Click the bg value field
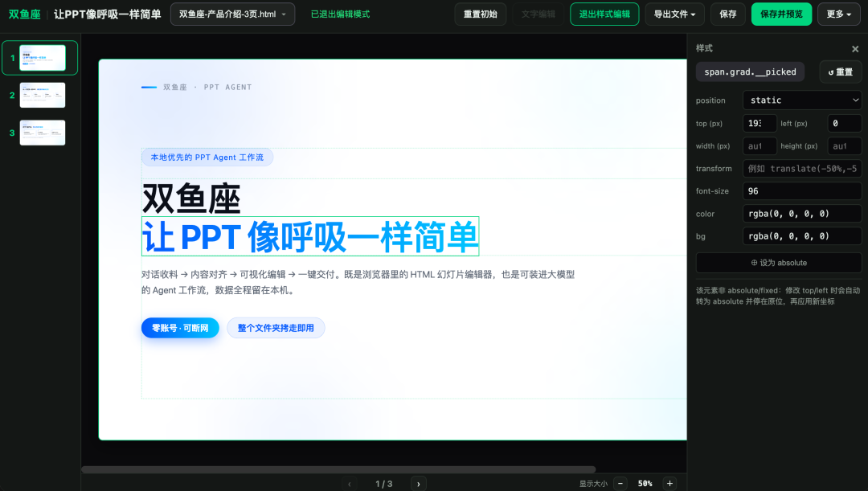 (801, 236)
